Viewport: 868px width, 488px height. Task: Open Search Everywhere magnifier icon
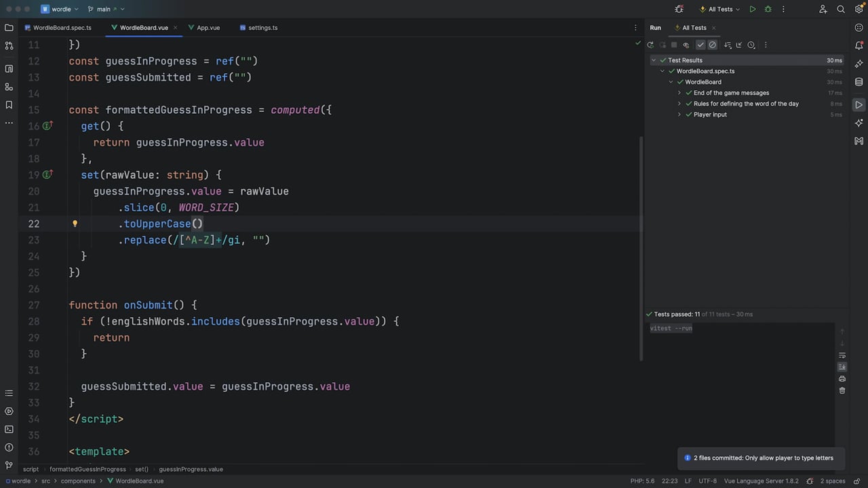(x=841, y=9)
